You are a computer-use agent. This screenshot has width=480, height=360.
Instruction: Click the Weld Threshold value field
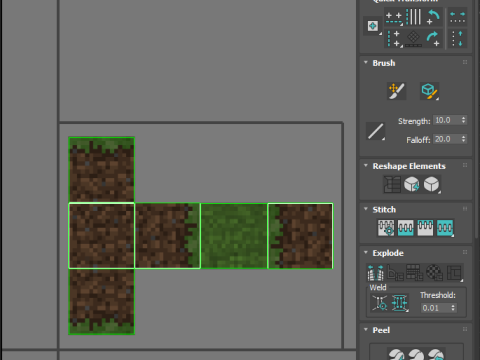[435, 308]
